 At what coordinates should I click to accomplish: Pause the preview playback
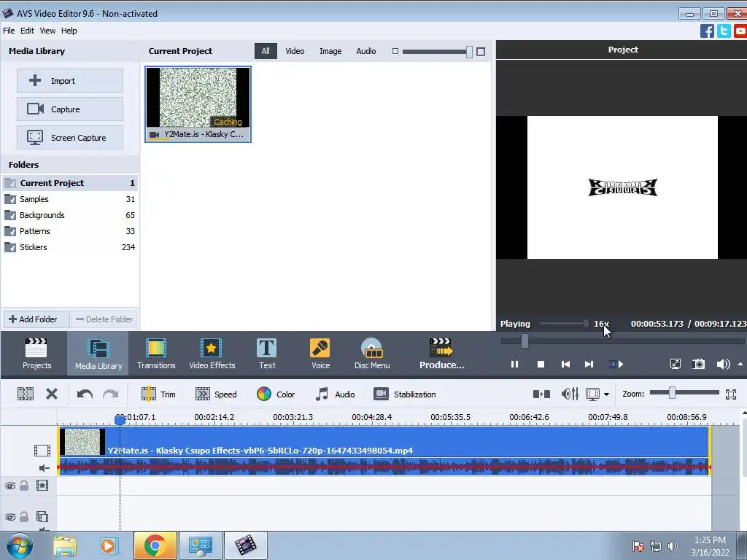tap(514, 365)
